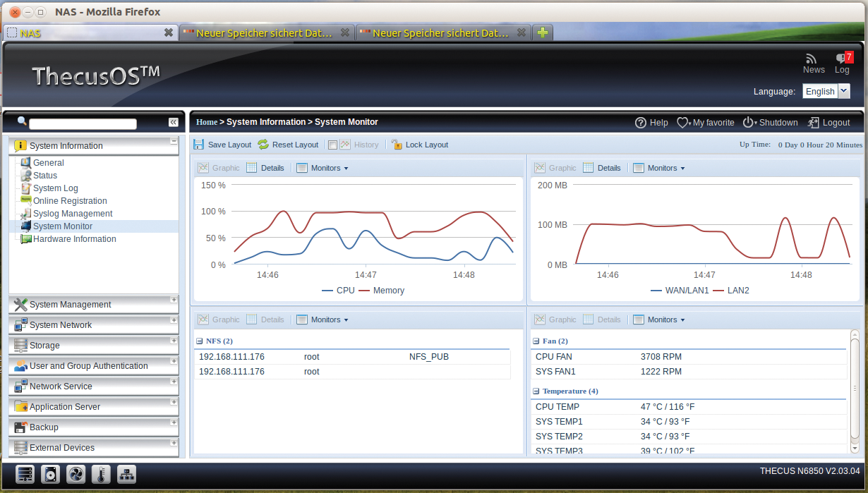Open the News panel
The height and width of the screenshot is (493, 868).
pyautogui.click(x=813, y=63)
